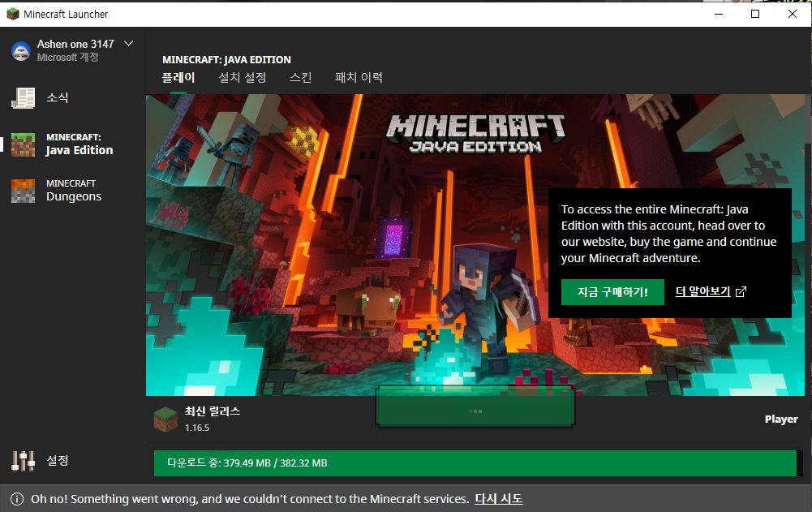The image size is (812, 512).
Task: Select the Java Edition grass block icon
Action: (24, 144)
